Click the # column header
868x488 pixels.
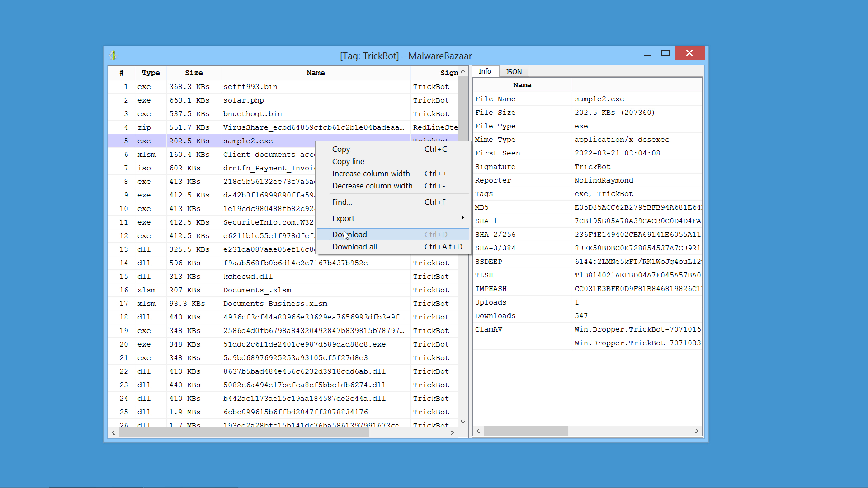tap(121, 73)
